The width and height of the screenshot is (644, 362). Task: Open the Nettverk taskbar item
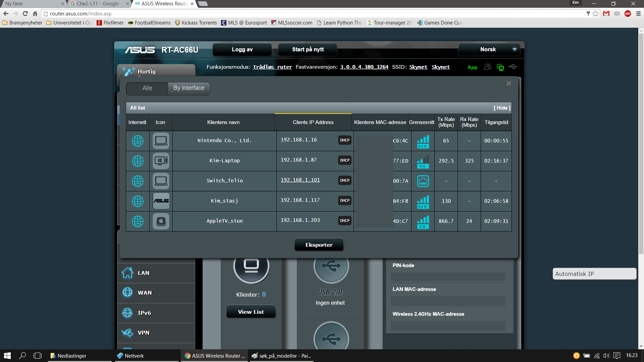(147, 356)
